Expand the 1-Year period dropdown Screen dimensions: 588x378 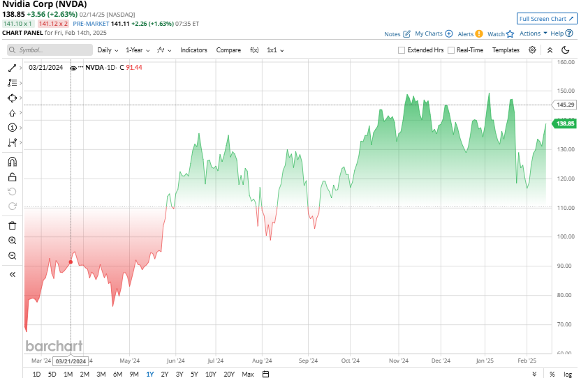[137, 50]
